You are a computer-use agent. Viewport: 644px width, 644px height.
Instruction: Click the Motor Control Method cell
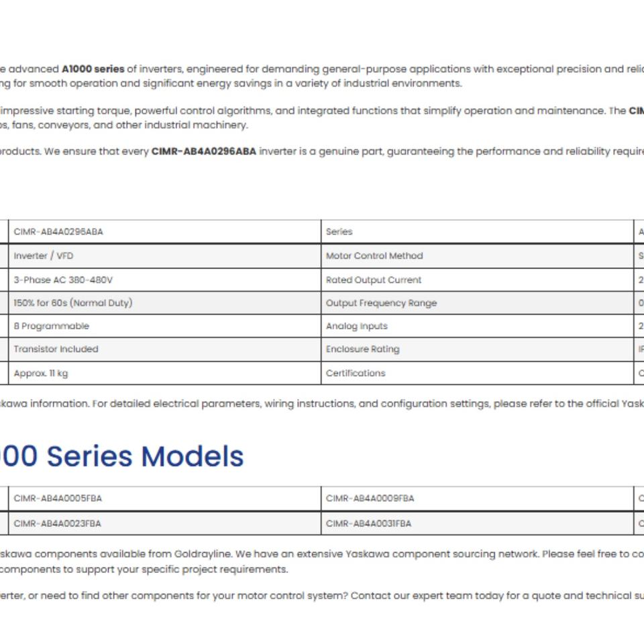(477, 256)
